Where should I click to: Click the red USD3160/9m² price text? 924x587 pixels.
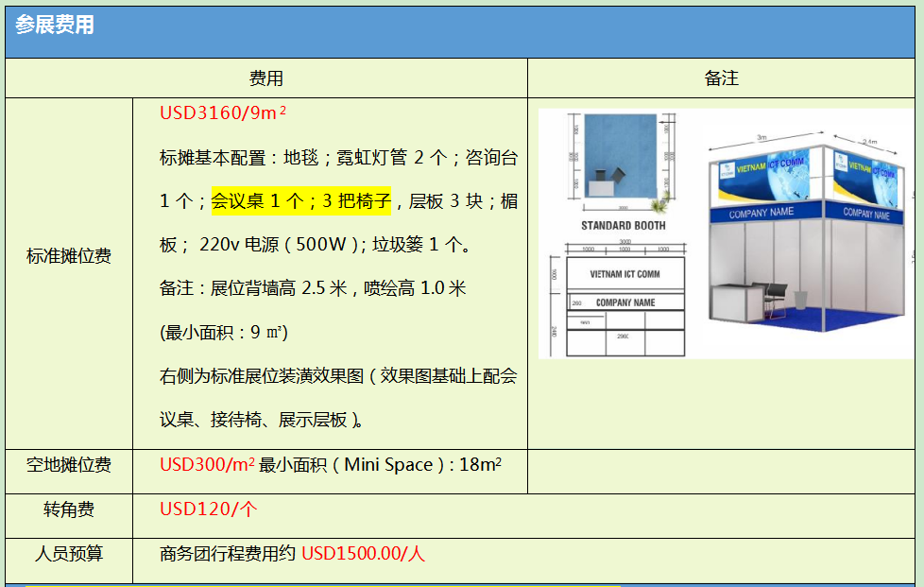[222, 113]
